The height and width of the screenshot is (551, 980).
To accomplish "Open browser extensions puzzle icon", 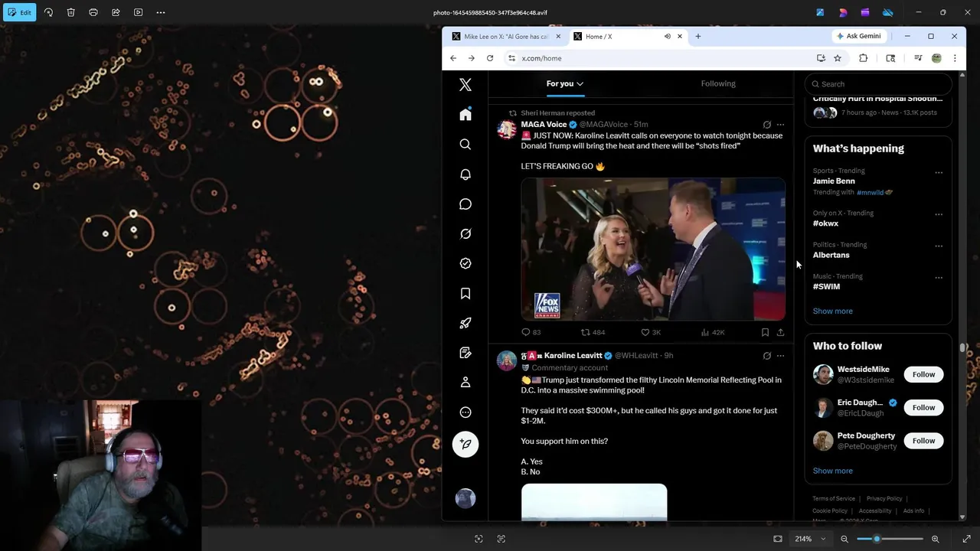I will 863,58.
